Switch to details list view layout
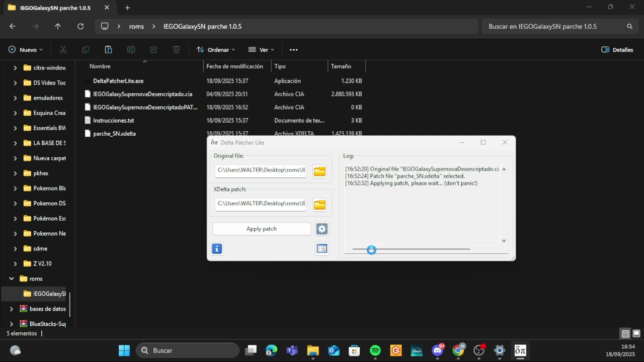Viewport: 644px width, 362px height. tap(625, 334)
